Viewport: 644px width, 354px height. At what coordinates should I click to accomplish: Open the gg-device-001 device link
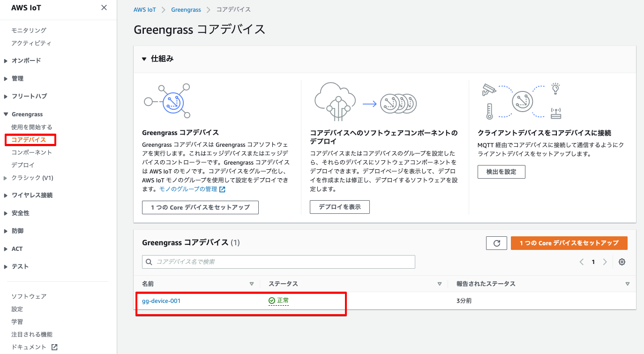[x=161, y=301]
